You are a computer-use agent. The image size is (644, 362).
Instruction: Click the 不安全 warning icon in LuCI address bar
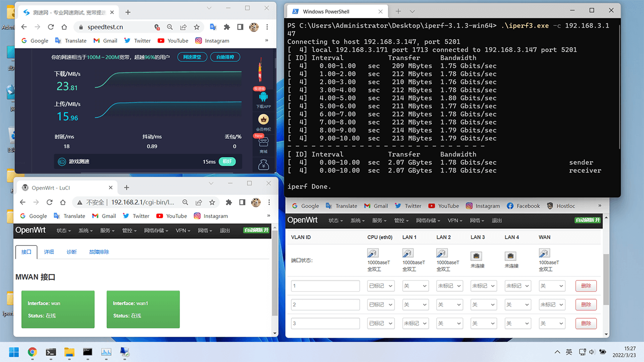click(79, 202)
